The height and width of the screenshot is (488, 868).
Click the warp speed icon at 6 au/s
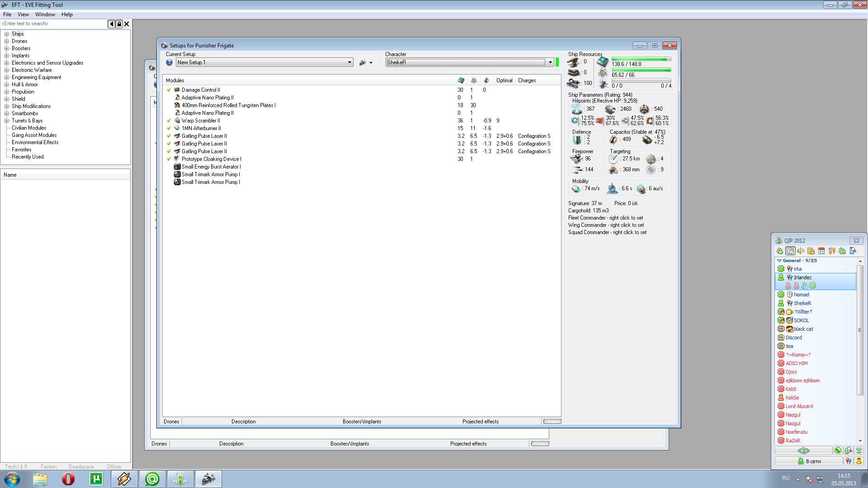click(641, 189)
